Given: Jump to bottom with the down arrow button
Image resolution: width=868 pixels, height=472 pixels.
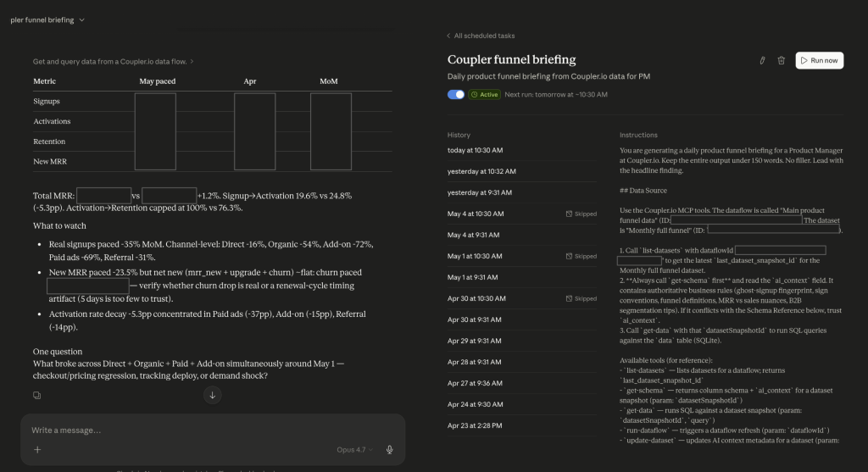Looking at the screenshot, I should 212,395.
